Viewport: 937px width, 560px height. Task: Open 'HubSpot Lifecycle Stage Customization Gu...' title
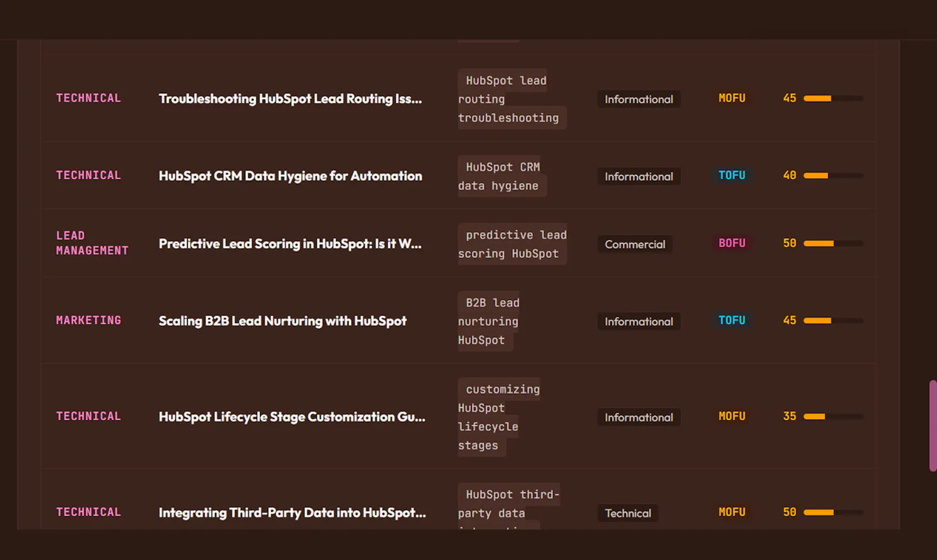click(292, 417)
